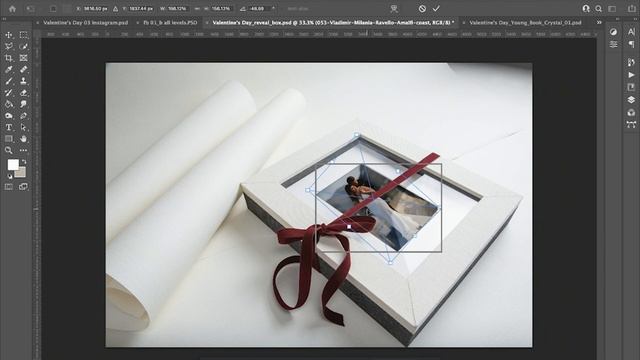Click the Y position field
The image size is (640, 360).
141,9
